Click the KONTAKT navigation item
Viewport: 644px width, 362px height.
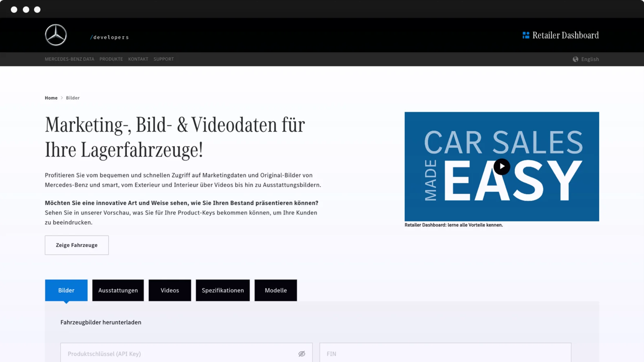click(138, 59)
